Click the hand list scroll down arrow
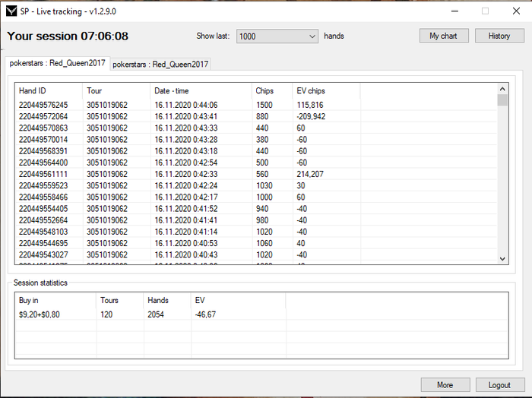Screen dimensions: 532x398 pyautogui.click(x=502, y=259)
